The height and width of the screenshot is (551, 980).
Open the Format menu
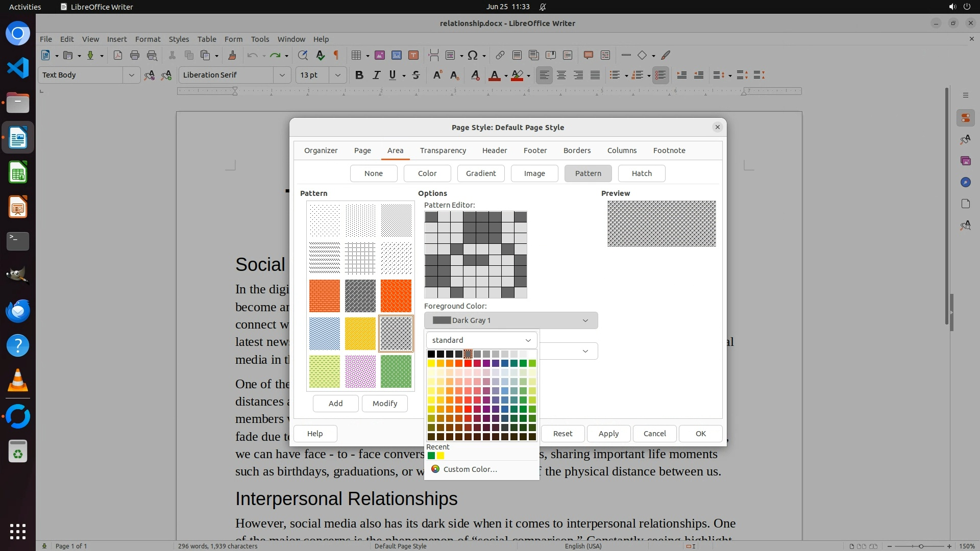pos(148,39)
